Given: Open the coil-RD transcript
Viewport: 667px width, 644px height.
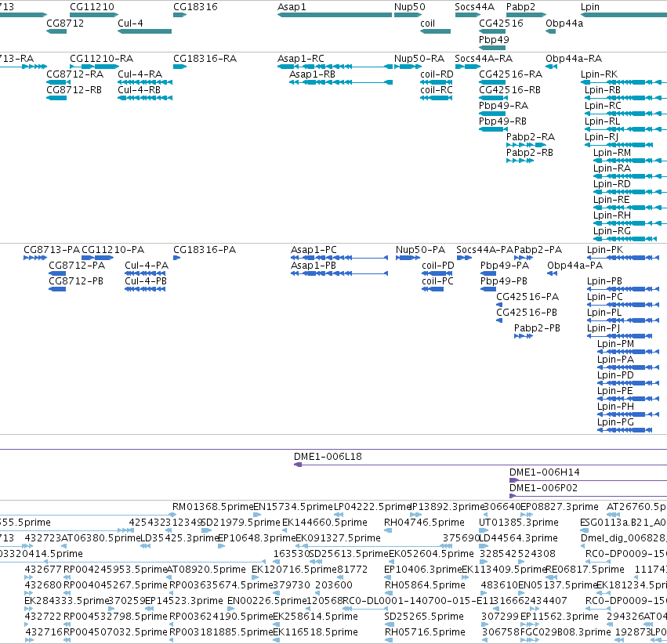Looking at the screenshot, I should (436, 82).
